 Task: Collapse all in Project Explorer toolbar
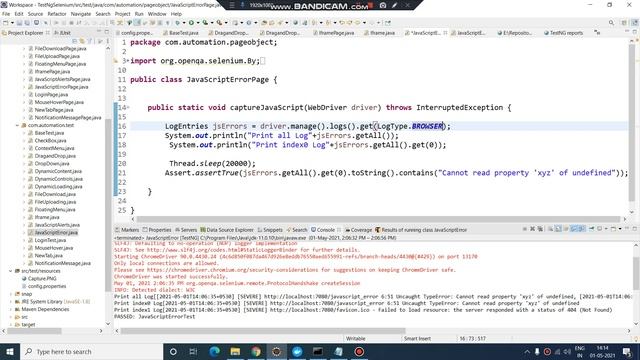75,41
